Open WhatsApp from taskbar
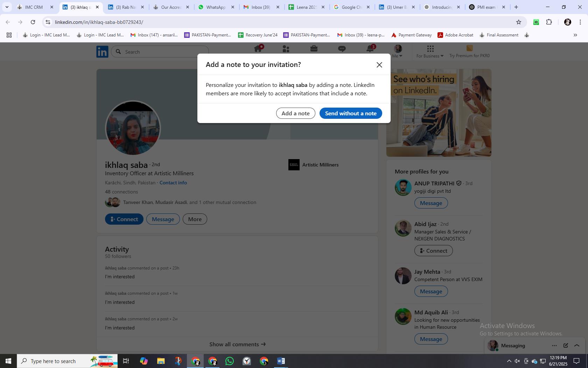The height and width of the screenshot is (368, 588). tap(230, 361)
